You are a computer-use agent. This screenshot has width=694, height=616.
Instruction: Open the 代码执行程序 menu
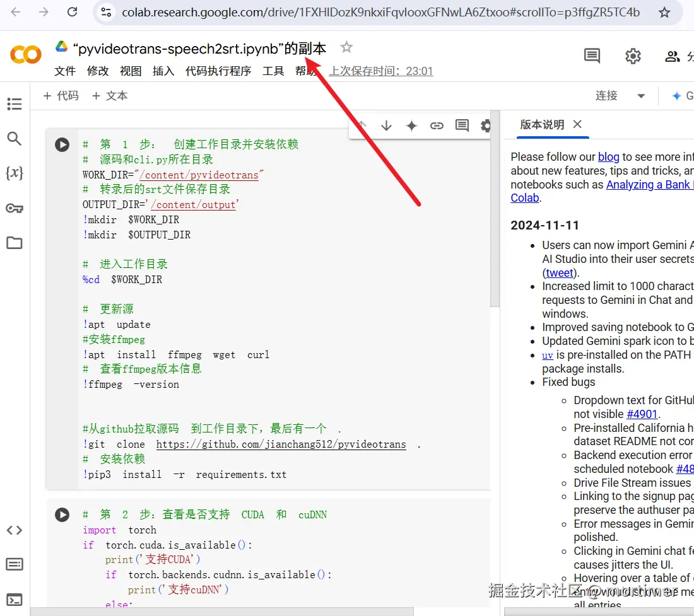click(218, 71)
